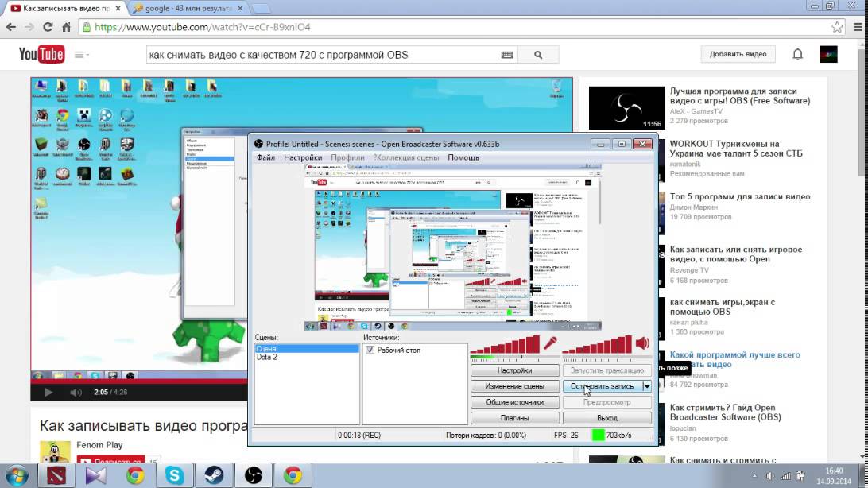Click the Общие источники button
The width and height of the screenshot is (868, 488).
click(x=515, y=402)
